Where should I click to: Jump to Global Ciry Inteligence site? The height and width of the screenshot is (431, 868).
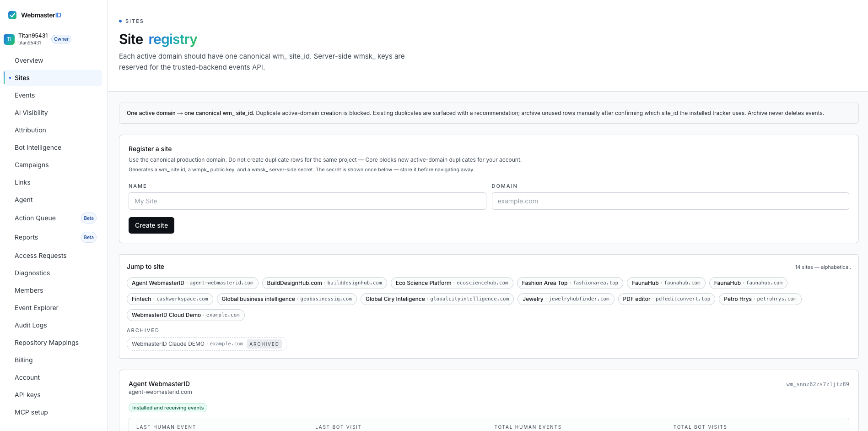[x=437, y=299]
